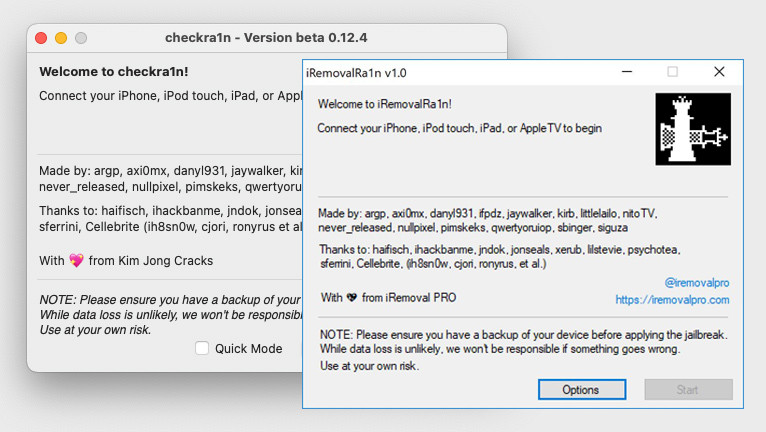
Task: Click the black heart icon in iRemovalRa1n
Action: [352, 297]
